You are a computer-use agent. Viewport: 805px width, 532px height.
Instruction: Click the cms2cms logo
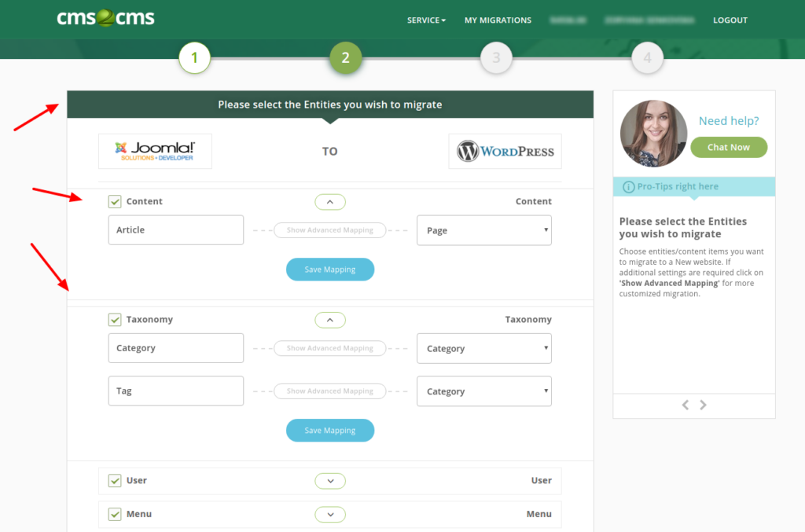pos(105,18)
